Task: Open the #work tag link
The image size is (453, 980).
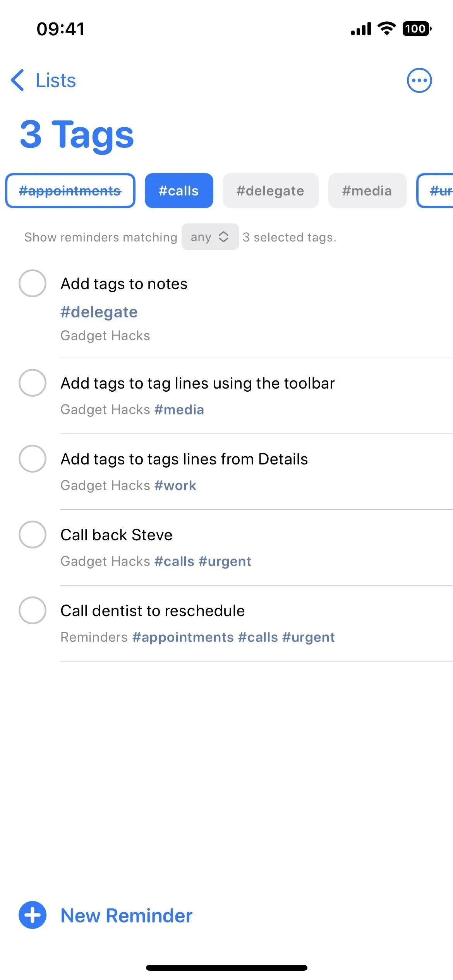Action: (x=175, y=485)
